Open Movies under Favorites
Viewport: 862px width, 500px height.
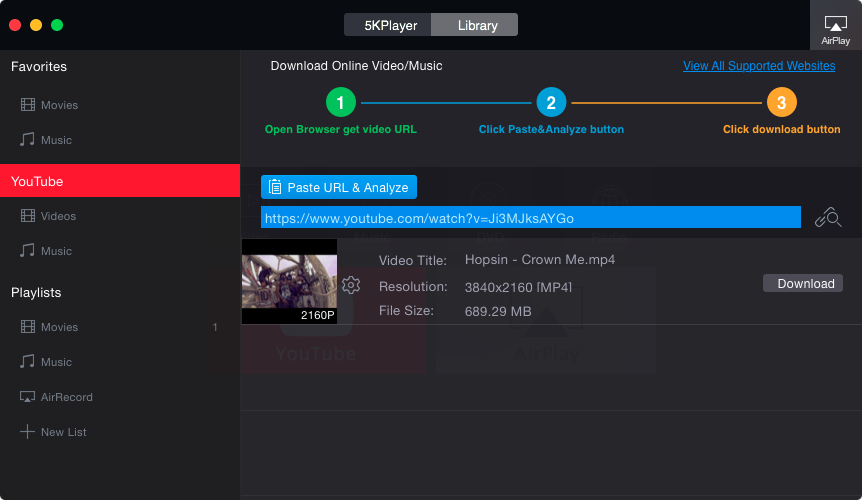pos(59,105)
